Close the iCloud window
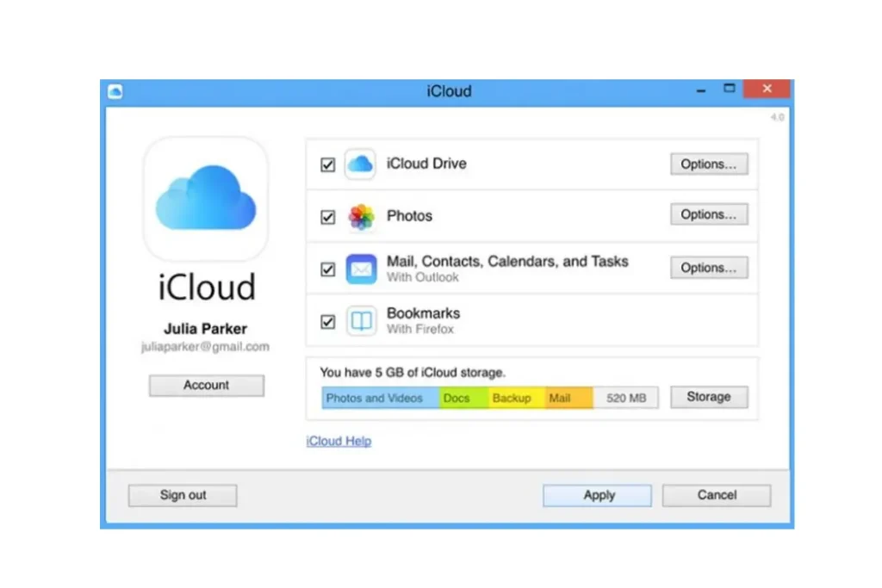This screenshot has width=882, height=588. 767,89
